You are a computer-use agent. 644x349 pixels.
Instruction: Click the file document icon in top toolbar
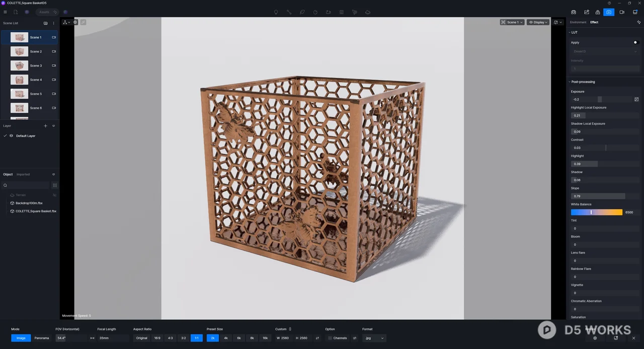click(x=16, y=12)
